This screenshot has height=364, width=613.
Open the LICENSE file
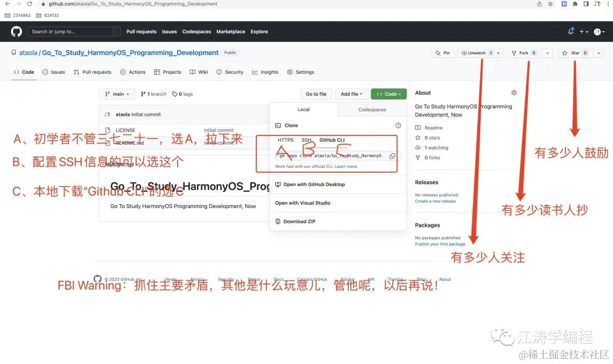click(x=125, y=130)
